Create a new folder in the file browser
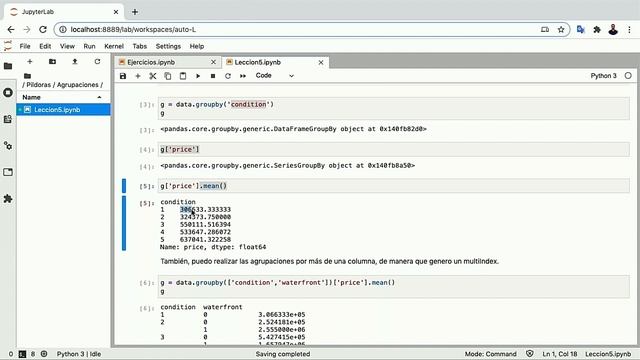 52,62
